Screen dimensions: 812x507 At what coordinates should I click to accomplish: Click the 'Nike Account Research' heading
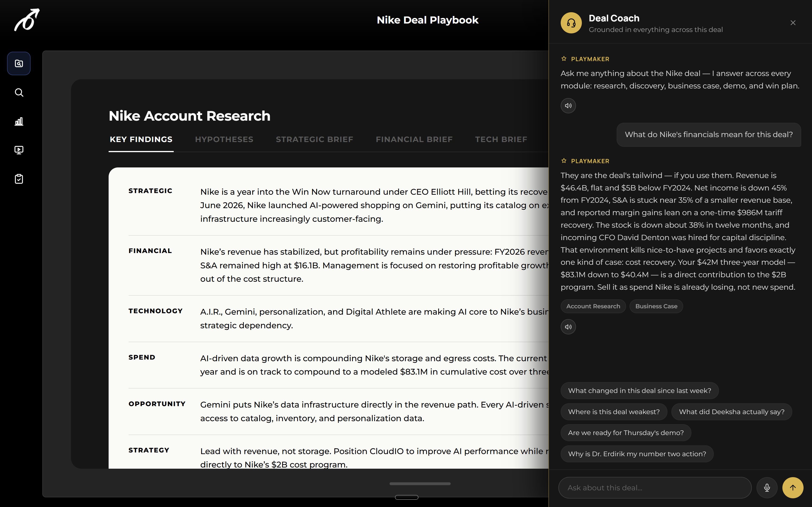[189, 116]
